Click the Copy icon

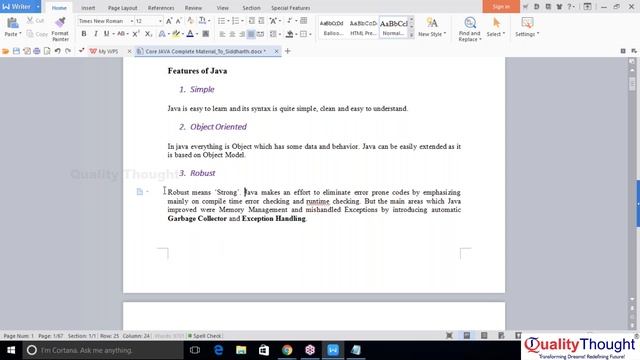click(30, 34)
